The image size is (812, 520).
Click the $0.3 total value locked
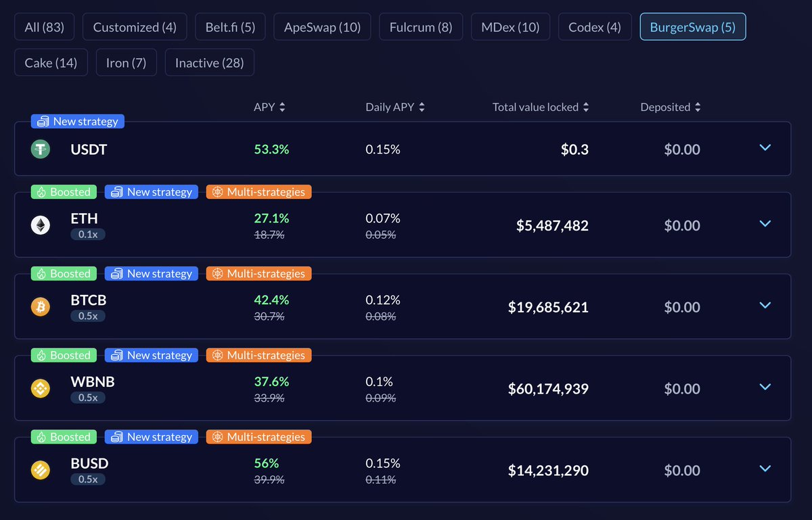tap(574, 149)
